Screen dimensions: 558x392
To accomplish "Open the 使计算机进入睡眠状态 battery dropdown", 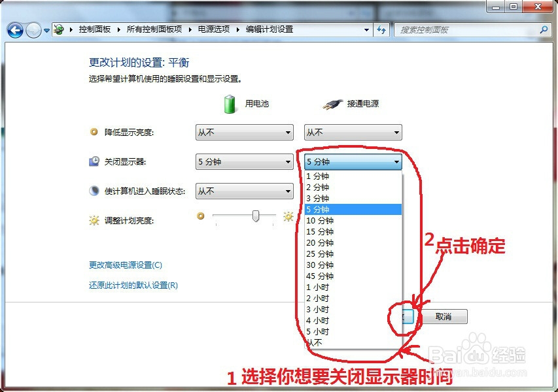I will click(x=245, y=191).
